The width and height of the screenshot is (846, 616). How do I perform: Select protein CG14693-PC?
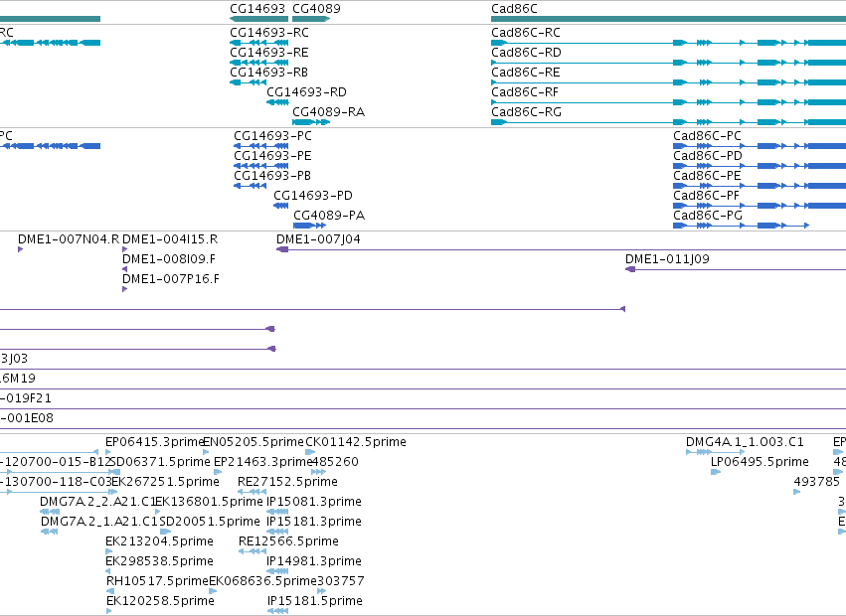click(273, 136)
